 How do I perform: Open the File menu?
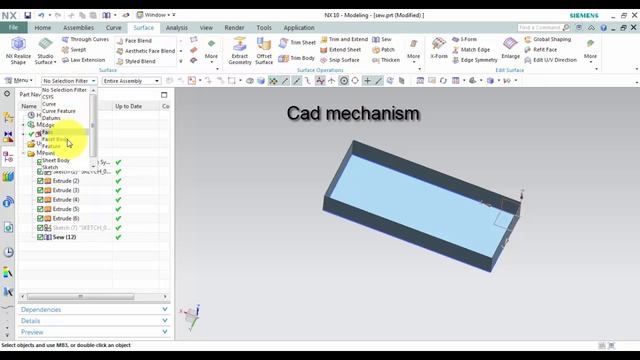tap(13, 27)
